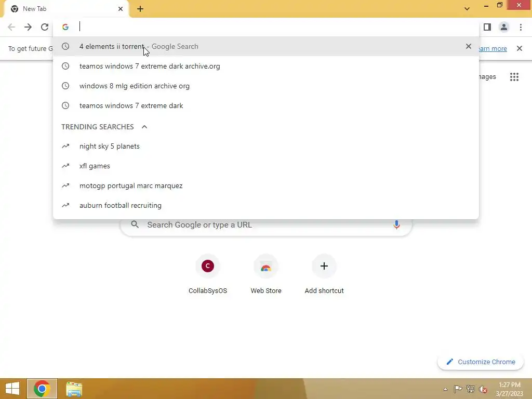The height and width of the screenshot is (399, 532).
Task: Click the Google icon in address bar
Action: [65, 27]
